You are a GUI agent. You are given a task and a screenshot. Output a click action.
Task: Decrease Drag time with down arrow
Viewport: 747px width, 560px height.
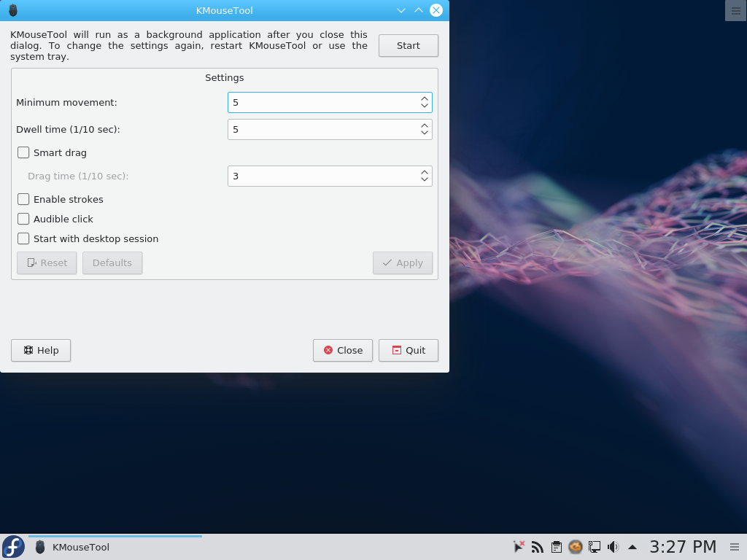425,179
